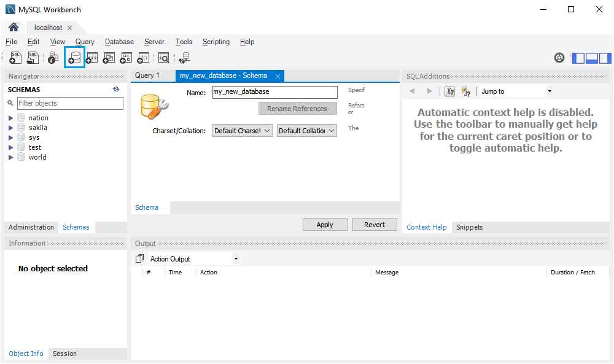614x364 pixels.
Task: Click the schema editor wrench icon
Action: 154,106
